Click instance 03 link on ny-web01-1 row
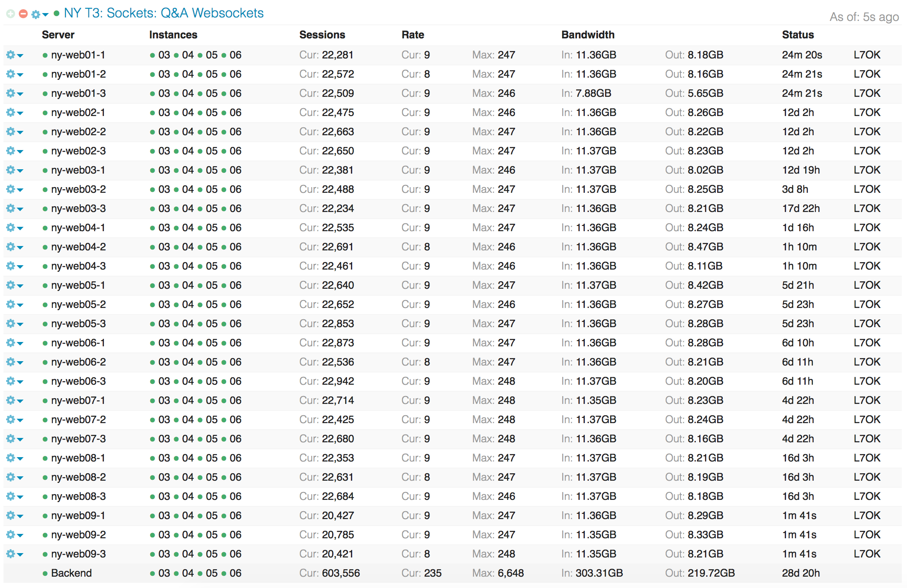 click(x=164, y=55)
